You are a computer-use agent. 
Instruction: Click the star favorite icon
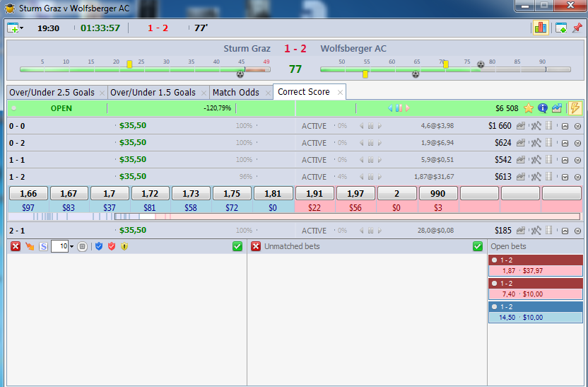click(529, 108)
